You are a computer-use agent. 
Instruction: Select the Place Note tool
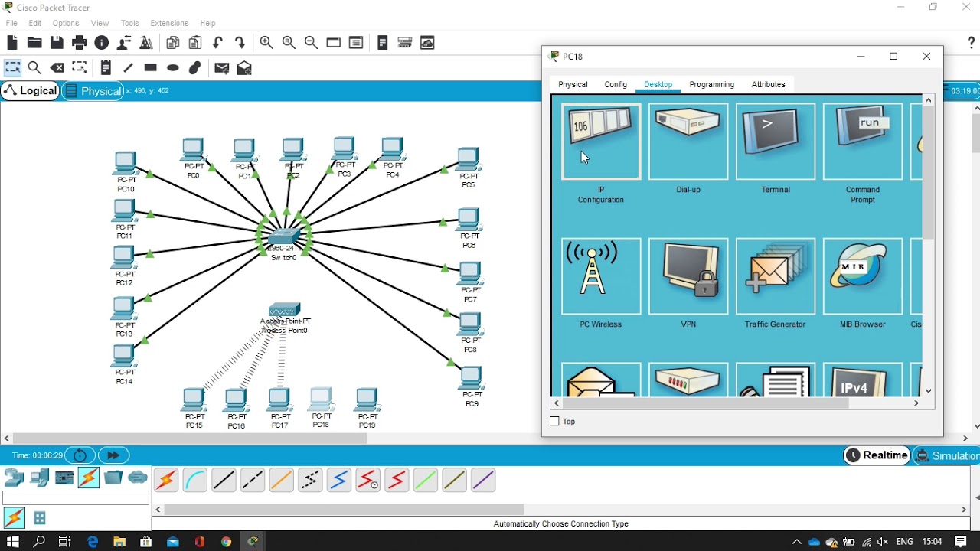[106, 68]
